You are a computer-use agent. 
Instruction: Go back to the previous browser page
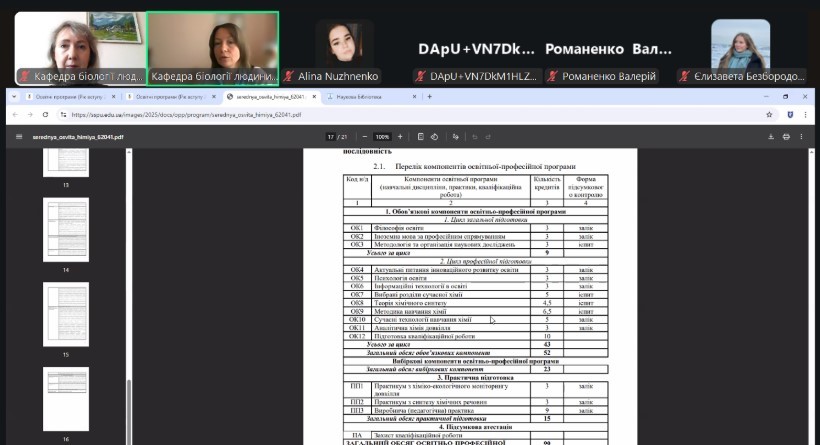[13, 115]
